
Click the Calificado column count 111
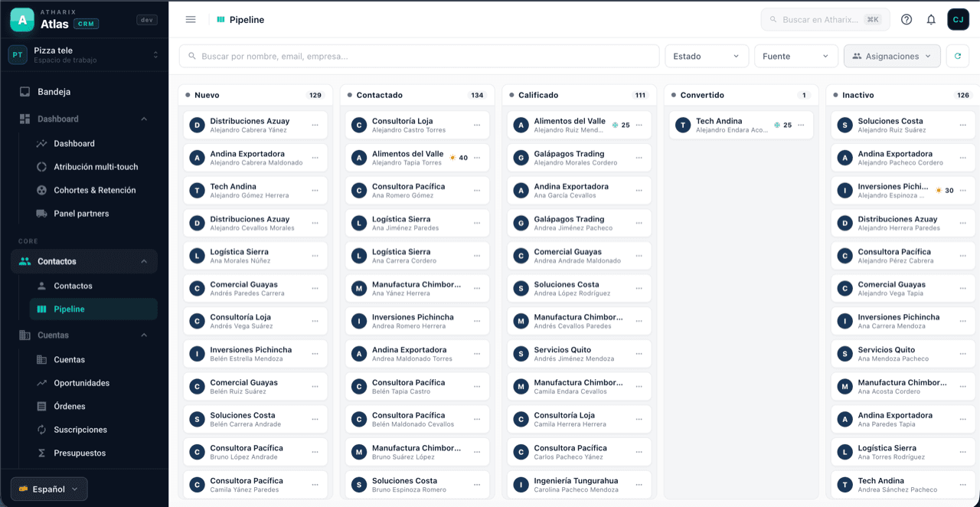640,95
